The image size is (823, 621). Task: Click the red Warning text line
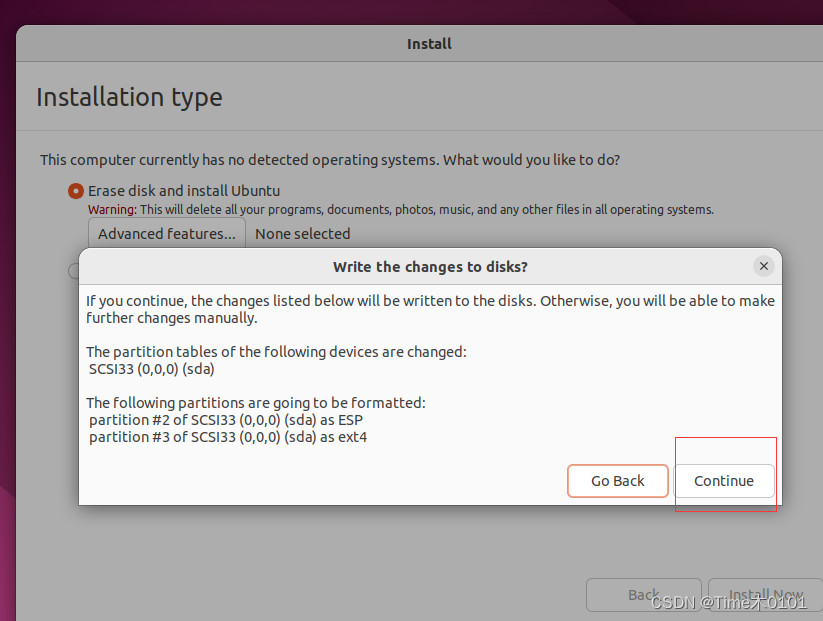tap(400, 209)
